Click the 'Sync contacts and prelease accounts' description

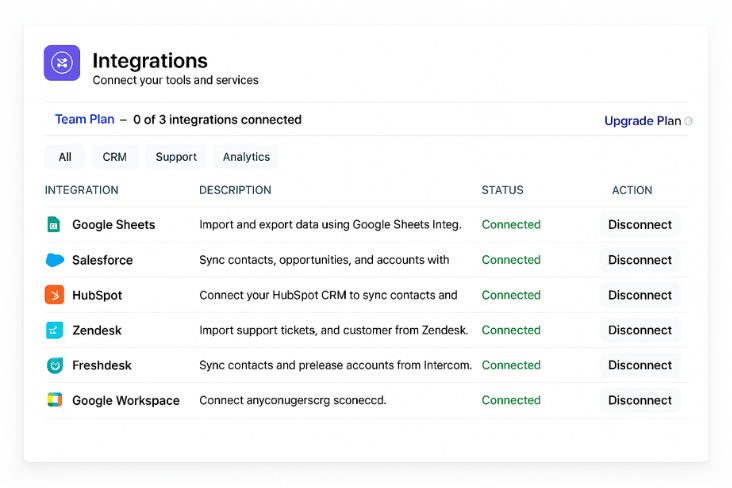(336, 365)
